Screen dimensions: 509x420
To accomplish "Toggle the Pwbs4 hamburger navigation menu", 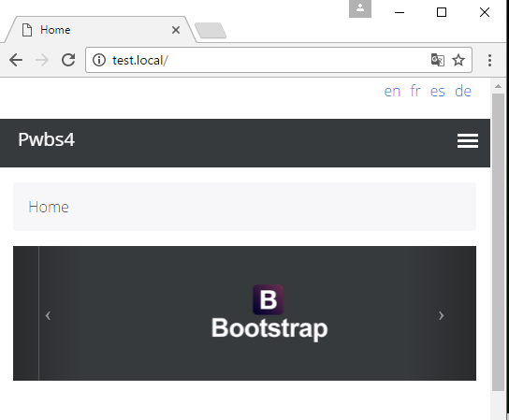I will pyautogui.click(x=468, y=140).
